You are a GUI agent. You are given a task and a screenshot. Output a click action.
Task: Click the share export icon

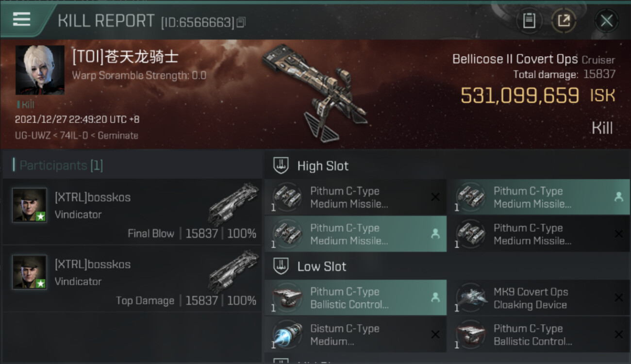[x=564, y=21]
